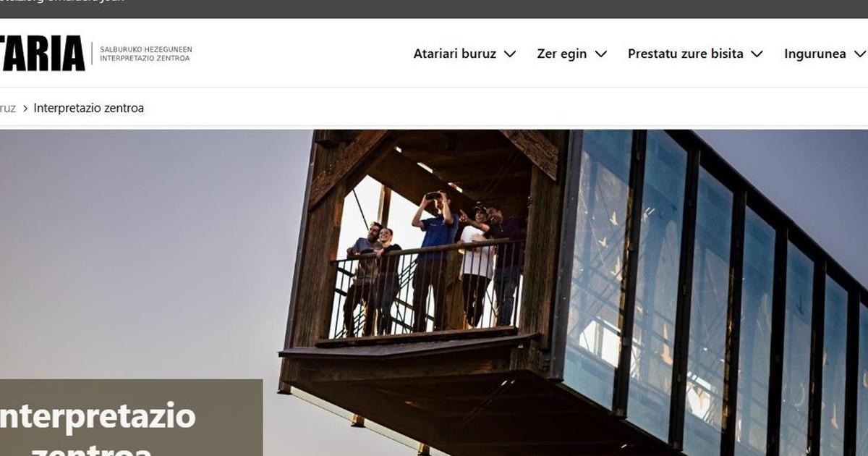
Task: Open the Atariari buruz menu label
Action: tap(455, 54)
